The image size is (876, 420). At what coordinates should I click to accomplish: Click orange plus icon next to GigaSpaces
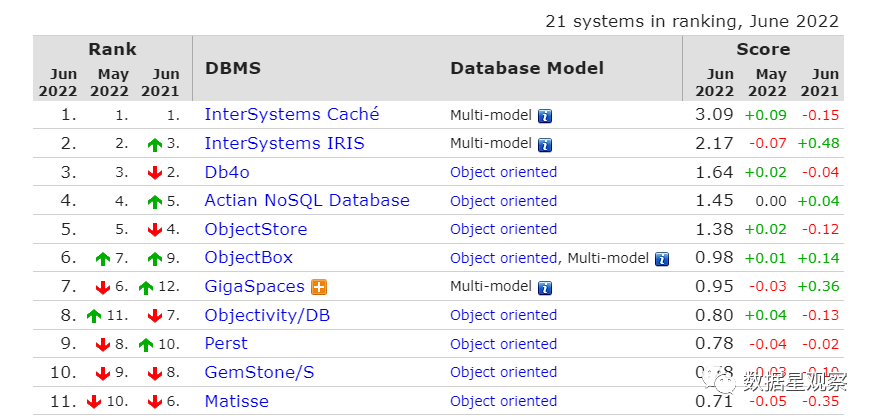(x=319, y=287)
